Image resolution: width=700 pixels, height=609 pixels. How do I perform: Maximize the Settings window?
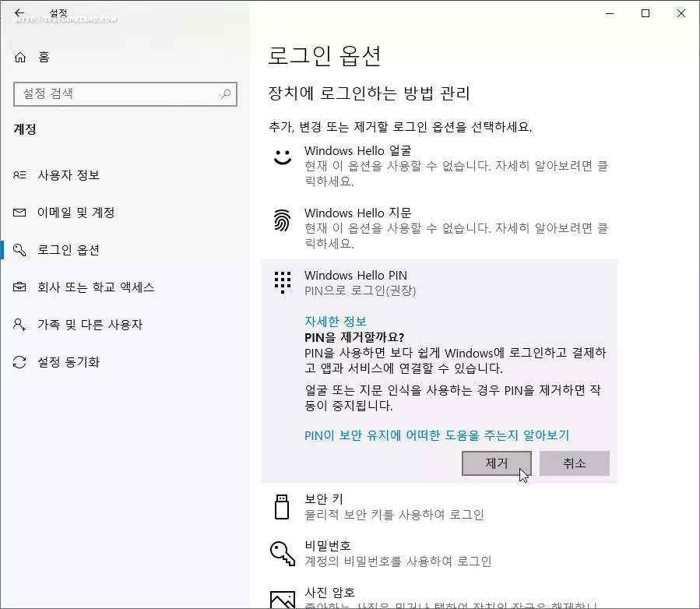click(645, 13)
